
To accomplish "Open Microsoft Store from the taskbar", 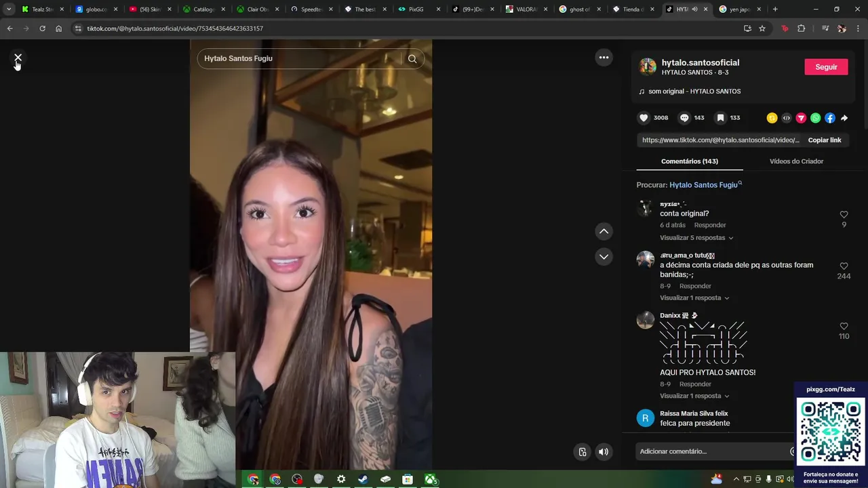I will click(408, 480).
